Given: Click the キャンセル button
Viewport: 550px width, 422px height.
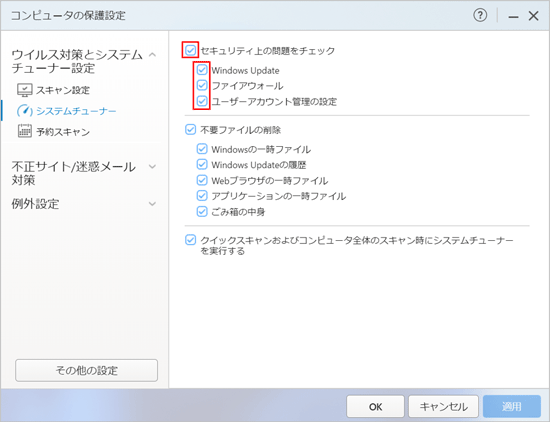Looking at the screenshot, I should point(443,406).
